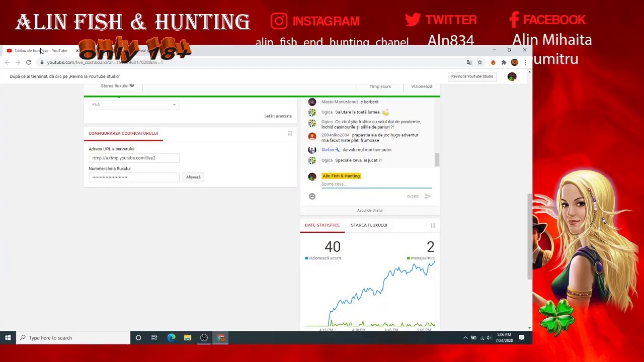Viewport: 644px width, 362px height.
Task: Open the Extensions puzzle icon
Action: tap(504, 62)
